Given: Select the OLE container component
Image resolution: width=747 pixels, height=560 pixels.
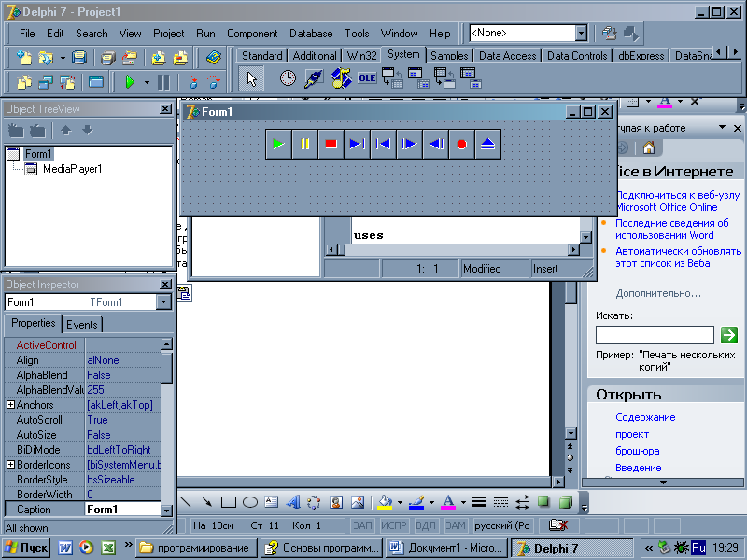Looking at the screenshot, I should point(367,78).
